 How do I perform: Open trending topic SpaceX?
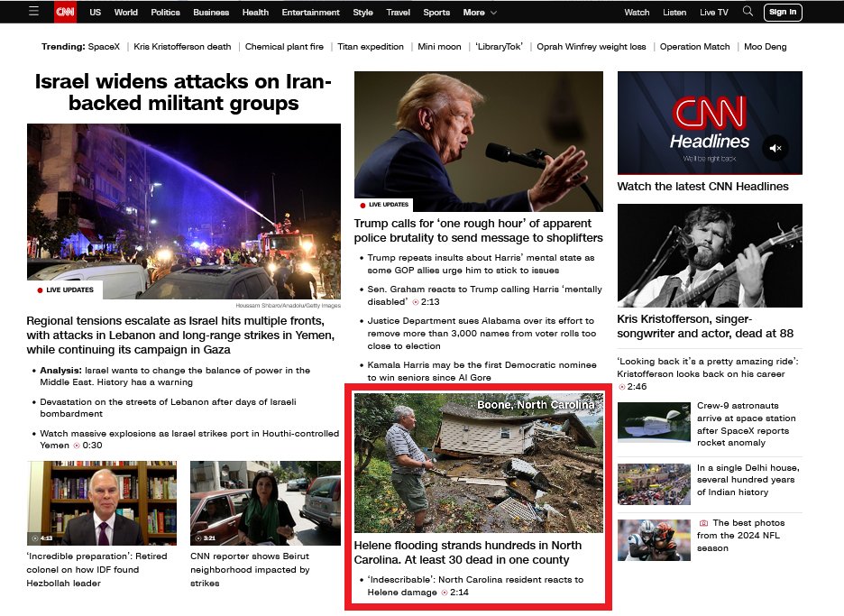pyautogui.click(x=104, y=47)
